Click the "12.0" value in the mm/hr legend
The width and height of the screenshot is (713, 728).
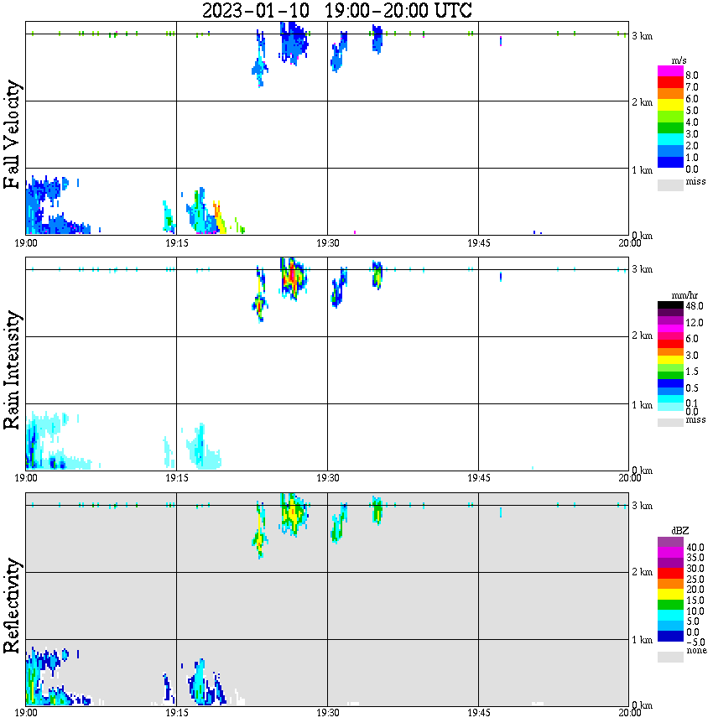click(695, 323)
